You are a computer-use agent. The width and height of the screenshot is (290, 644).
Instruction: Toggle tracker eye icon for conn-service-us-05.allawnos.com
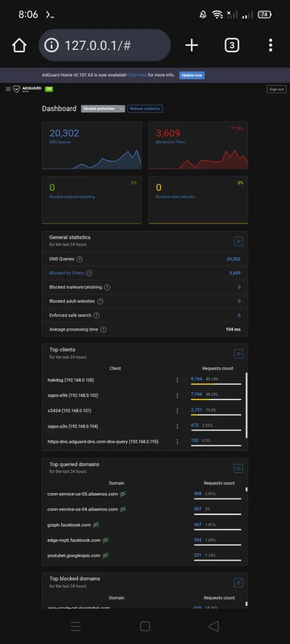point(123,494)
